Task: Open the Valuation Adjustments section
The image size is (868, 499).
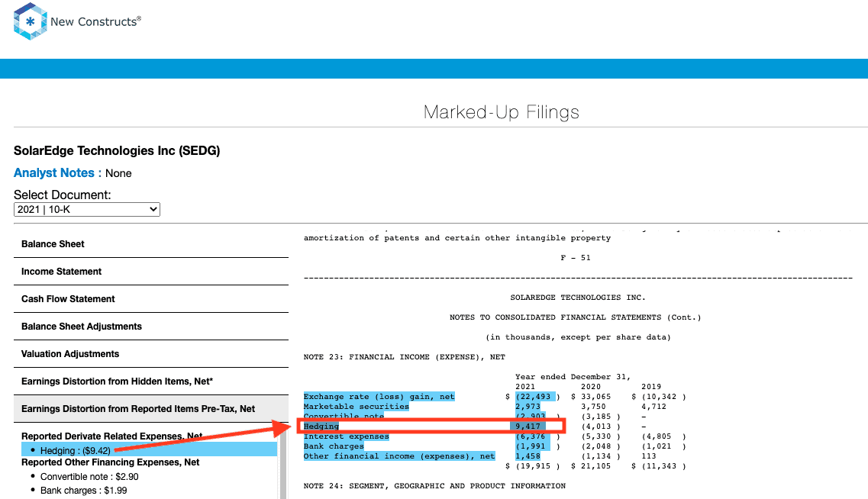Action: click(x=151, y=354)
